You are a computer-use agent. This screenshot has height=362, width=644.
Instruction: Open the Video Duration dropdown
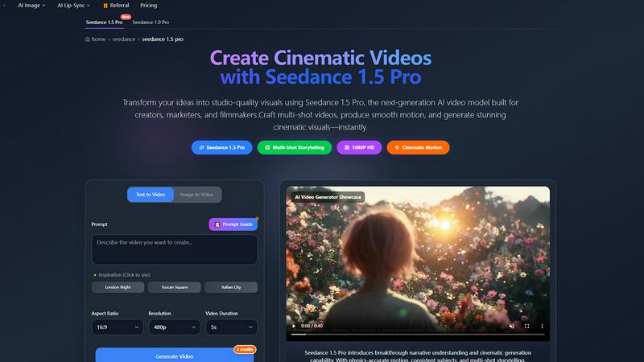(231, 327)
